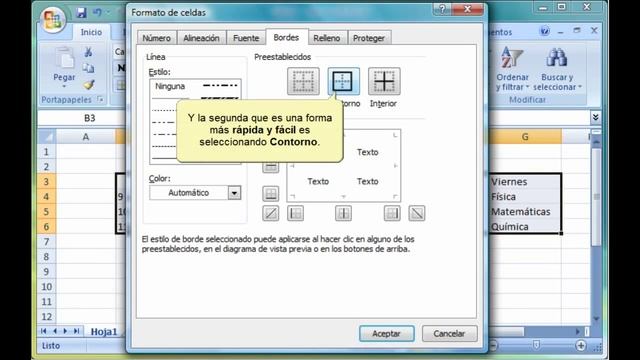Go to next sheet with navigation arrow
Viewport: 640px width, 360px height.
pyautogui.click(x=65, y=331)
